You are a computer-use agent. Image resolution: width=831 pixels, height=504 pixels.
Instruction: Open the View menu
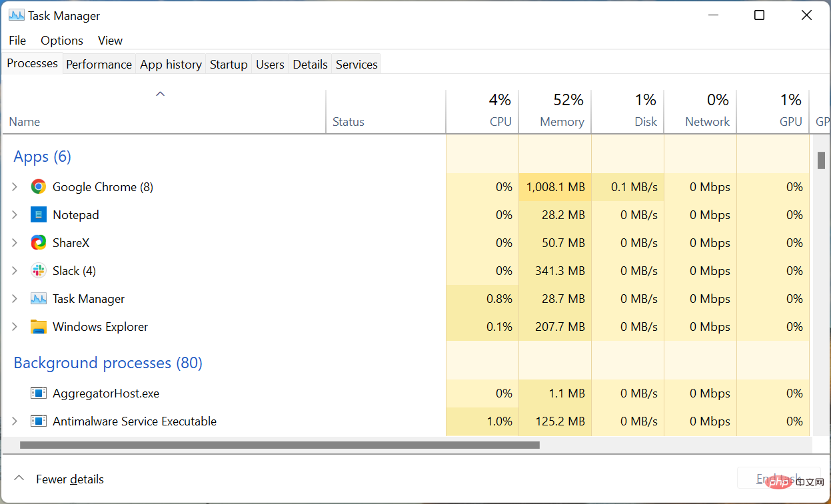point(110,41)
